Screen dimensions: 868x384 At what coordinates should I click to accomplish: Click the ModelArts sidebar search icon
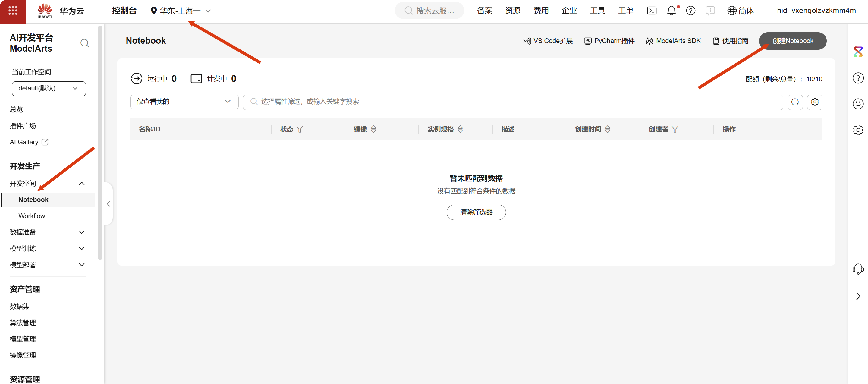(x=85, y=43)
